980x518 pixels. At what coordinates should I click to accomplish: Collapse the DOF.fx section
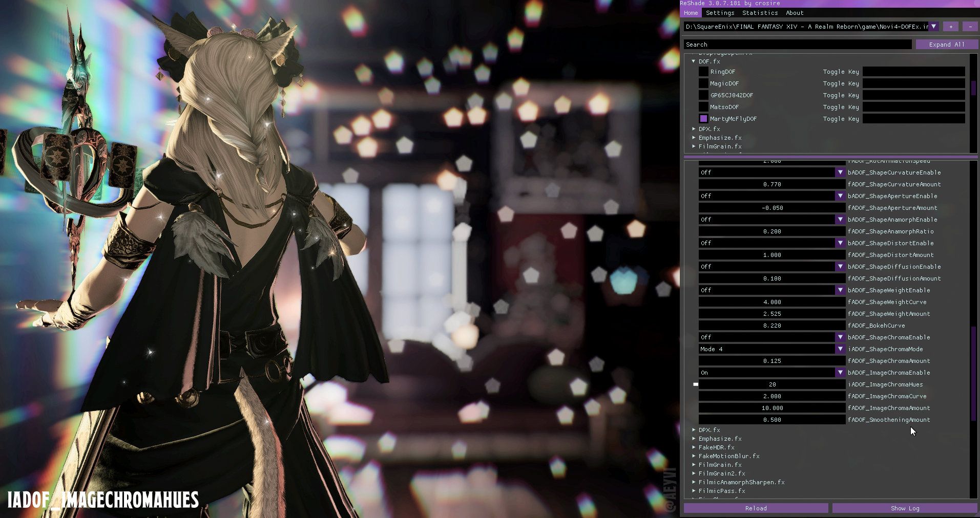point(694,61)
